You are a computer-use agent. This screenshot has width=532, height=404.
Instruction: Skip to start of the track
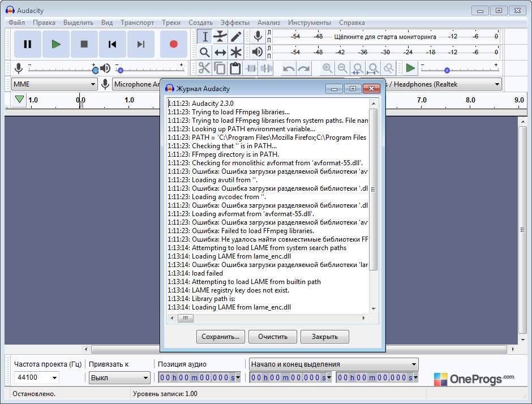click(x=112, y=44)
